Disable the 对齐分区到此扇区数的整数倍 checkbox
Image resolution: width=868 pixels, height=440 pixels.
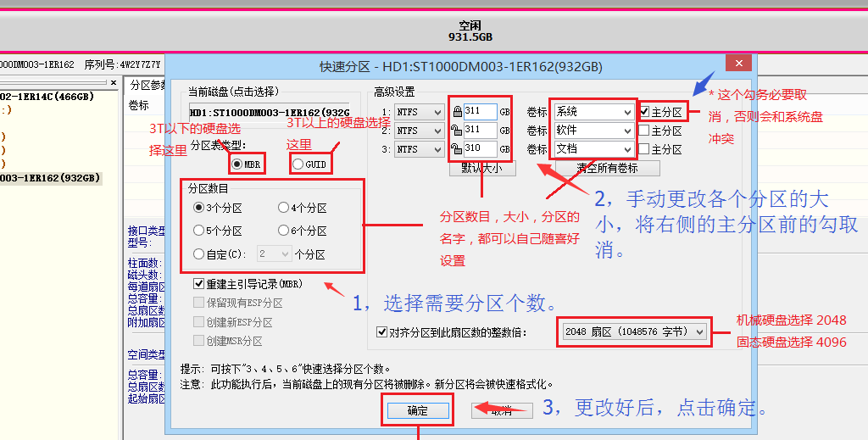381,332
